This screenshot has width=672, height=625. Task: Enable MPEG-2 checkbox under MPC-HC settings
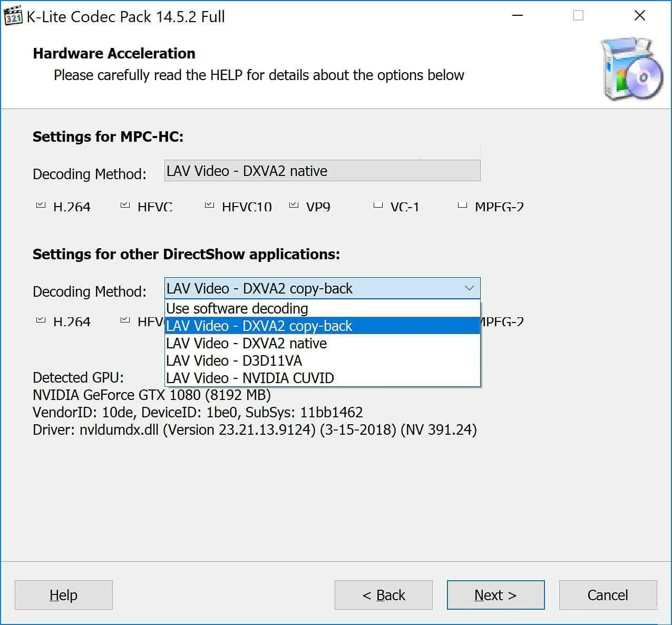pos(462,205)
